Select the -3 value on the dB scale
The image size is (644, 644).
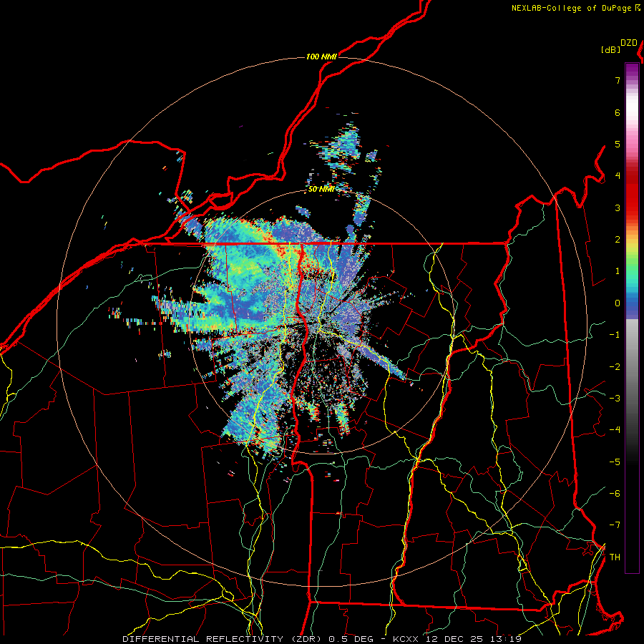[615, 399]
